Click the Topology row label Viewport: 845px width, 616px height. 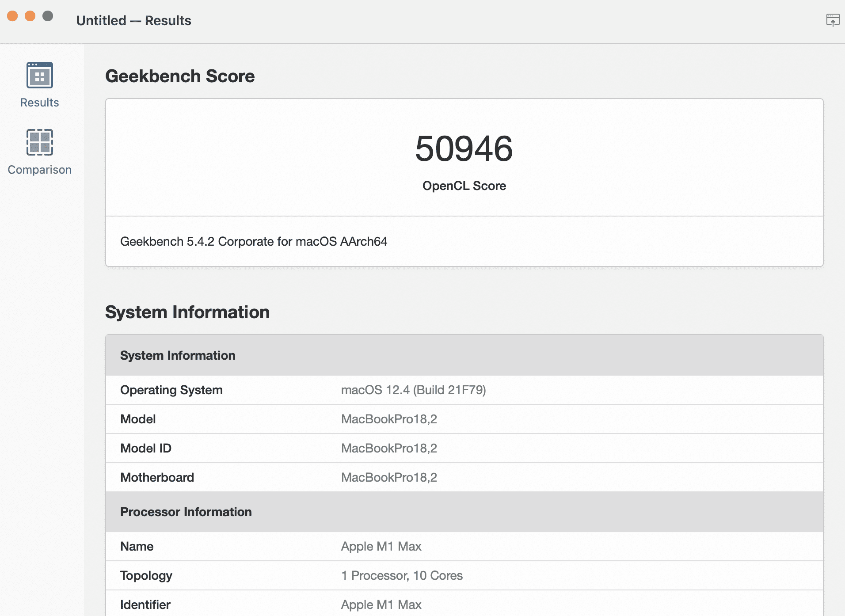[x=146, y=575]
